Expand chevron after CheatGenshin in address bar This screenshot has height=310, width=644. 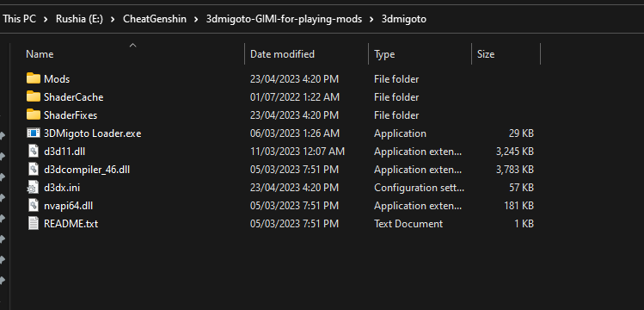pyautogui.click(x=196, y=19)
